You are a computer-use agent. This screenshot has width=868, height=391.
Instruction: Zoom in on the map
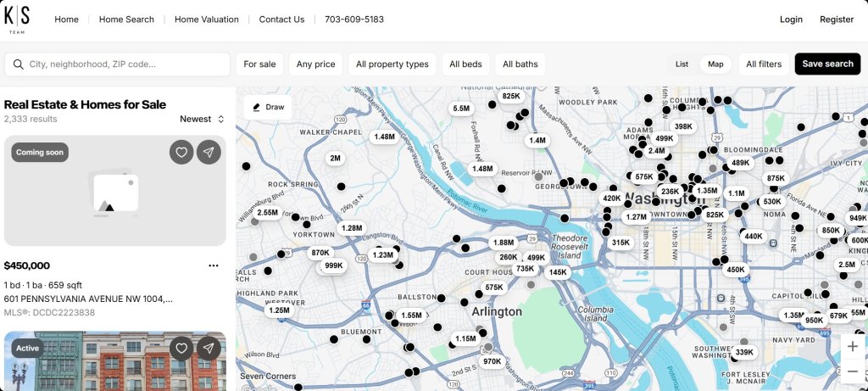[852, 346]
